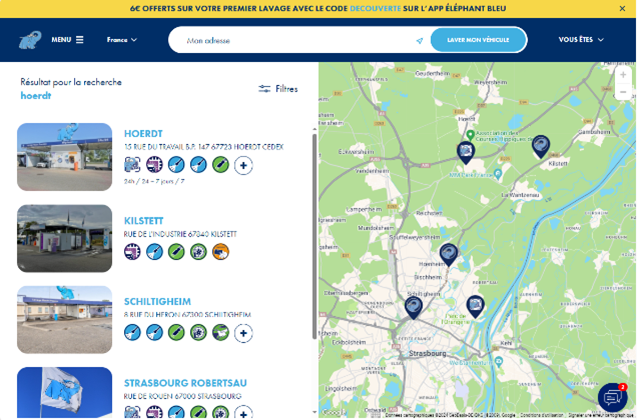Open the Filtres filter panel
The height and width of the screenshot is (420, 637).
pyautogui.click(x=278, y=89)
